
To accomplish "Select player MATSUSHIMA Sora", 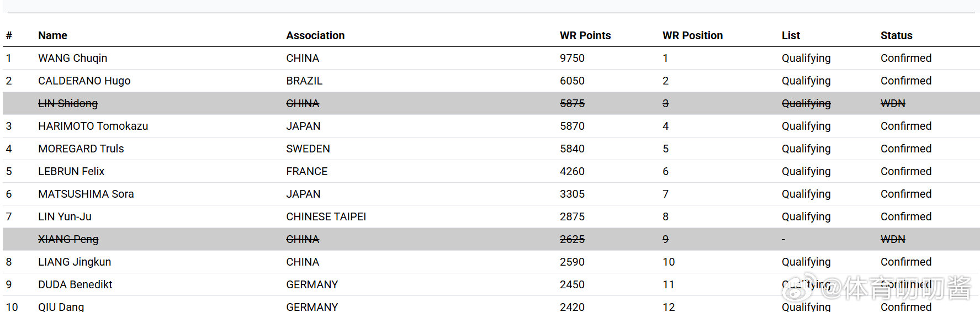I will tap(86, 194).
